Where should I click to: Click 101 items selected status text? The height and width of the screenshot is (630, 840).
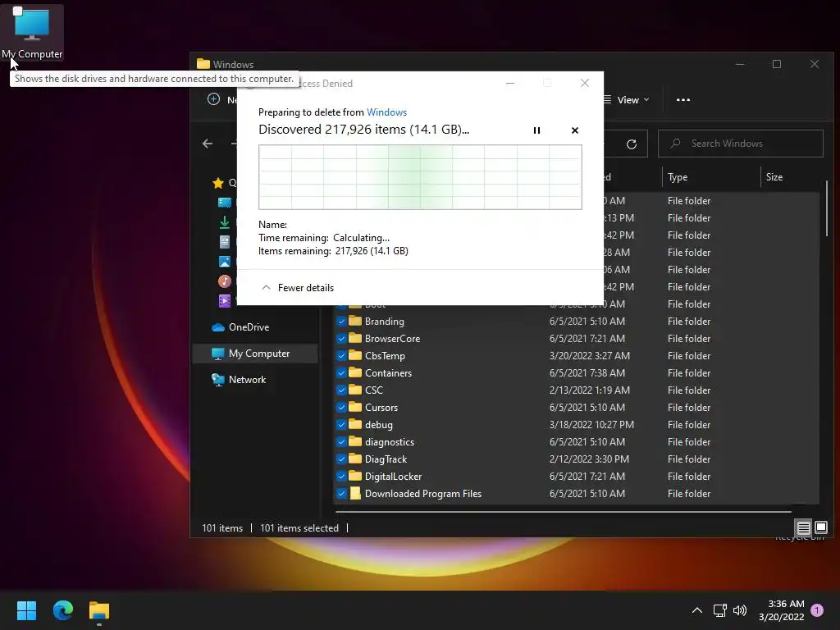pyautogui.click(x=299, y=528)
